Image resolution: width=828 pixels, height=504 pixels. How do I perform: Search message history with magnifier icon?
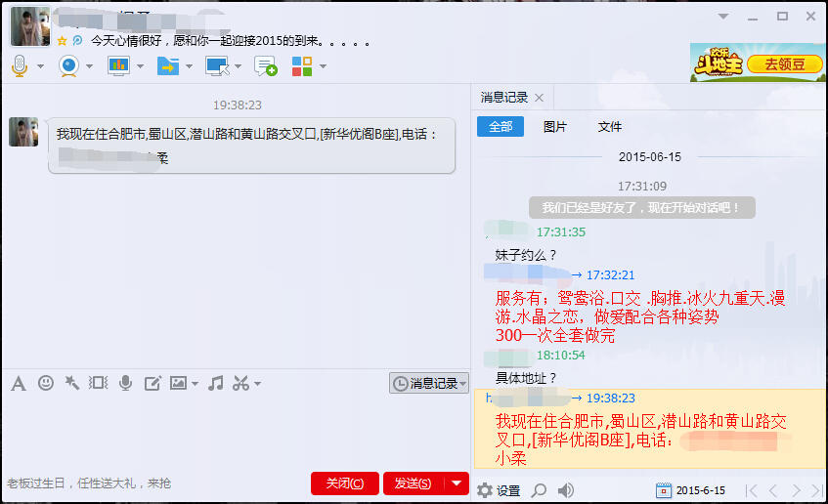click(x=538, y=490)
